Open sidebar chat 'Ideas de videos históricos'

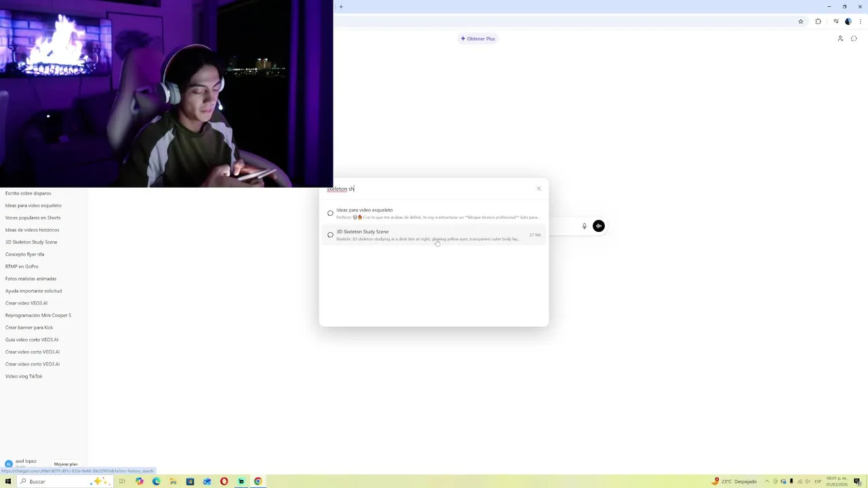tap(32, 230)
